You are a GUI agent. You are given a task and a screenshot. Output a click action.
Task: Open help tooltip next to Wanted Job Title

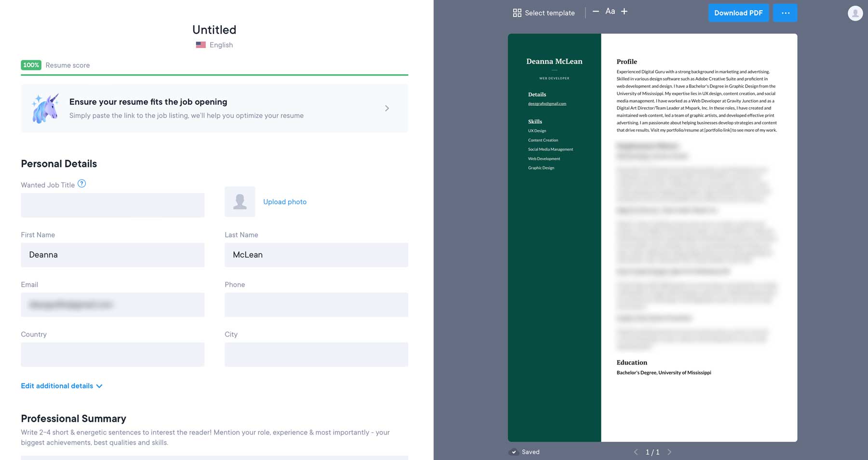coord(81,183)
